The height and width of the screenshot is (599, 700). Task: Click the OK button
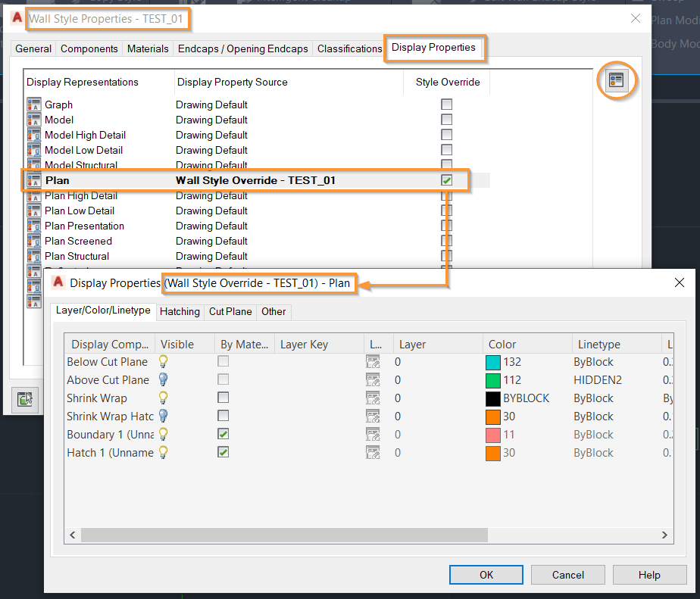[486, 575]
